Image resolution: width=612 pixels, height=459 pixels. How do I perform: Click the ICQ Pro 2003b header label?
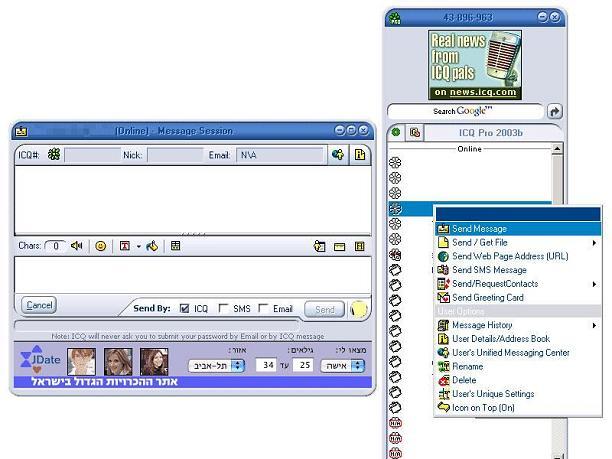pos(491,133)
